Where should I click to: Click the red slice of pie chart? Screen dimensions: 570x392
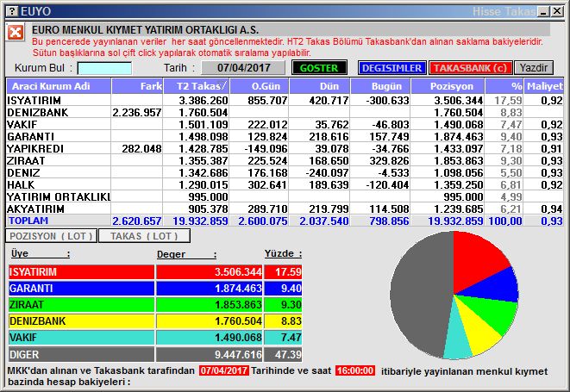(476, 264)
